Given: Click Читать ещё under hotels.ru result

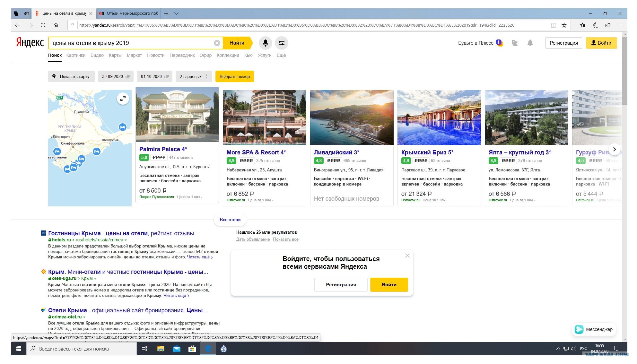Looking at the screenshot, I should (200, 257).
